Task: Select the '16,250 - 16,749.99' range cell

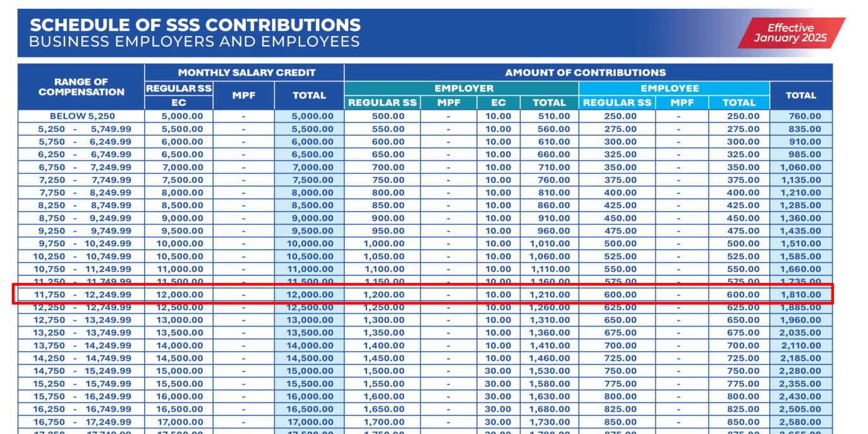Action: 81,409
